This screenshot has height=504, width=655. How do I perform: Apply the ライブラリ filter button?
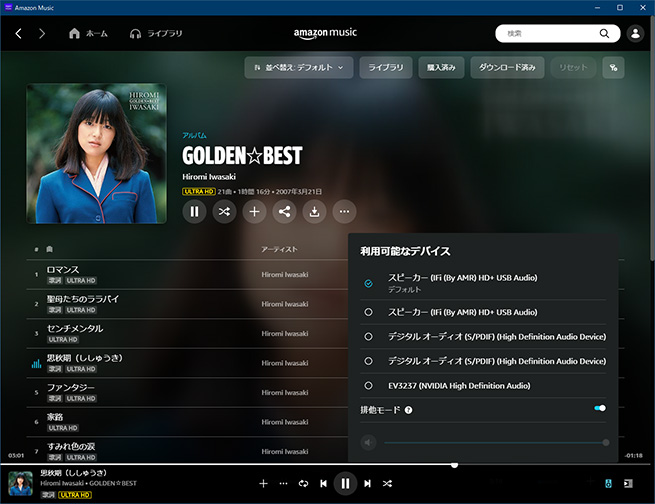(386, 67)
